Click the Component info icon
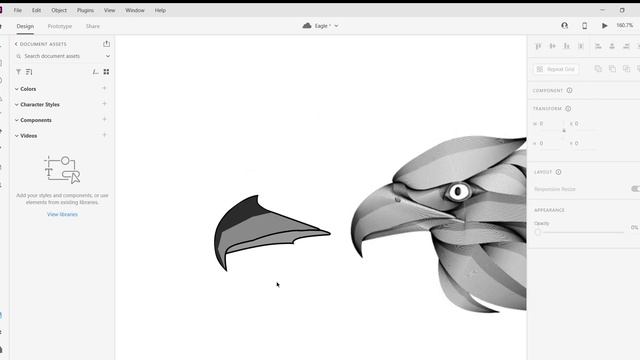This screenshot has width=640, height=360. pos(569,90)
